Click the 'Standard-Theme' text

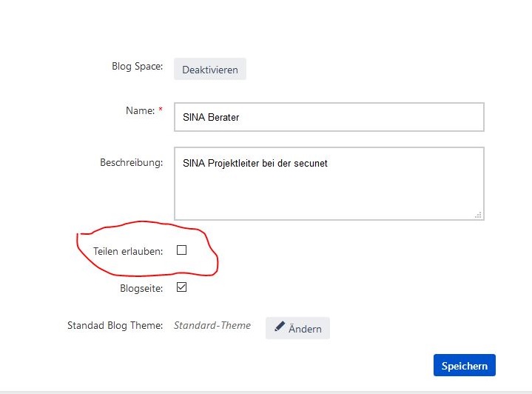point(212,325)
